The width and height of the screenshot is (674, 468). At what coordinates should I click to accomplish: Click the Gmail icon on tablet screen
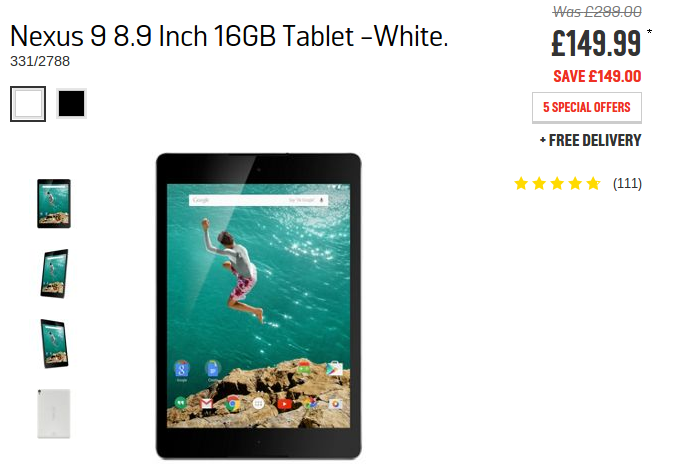[206, 404]
